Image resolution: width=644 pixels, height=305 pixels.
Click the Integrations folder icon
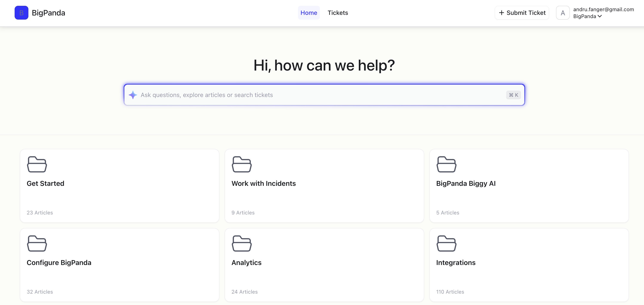click(446, 243)
